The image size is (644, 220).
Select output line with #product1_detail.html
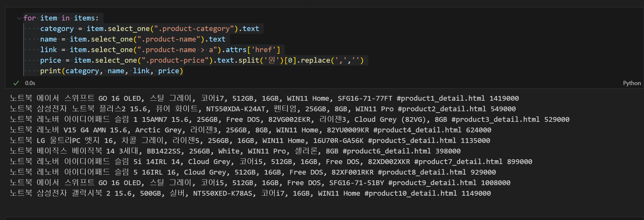point(264,98)
